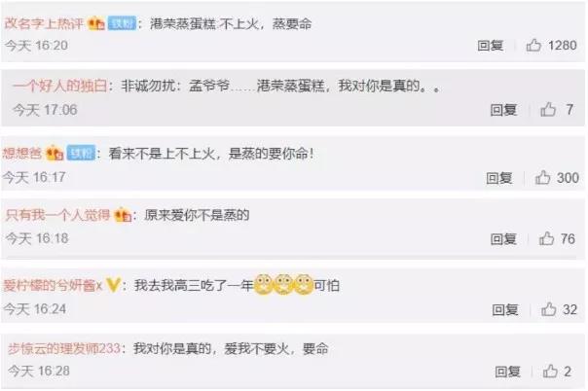Reply to 一个好人的独白's comment

click(503, 109)
